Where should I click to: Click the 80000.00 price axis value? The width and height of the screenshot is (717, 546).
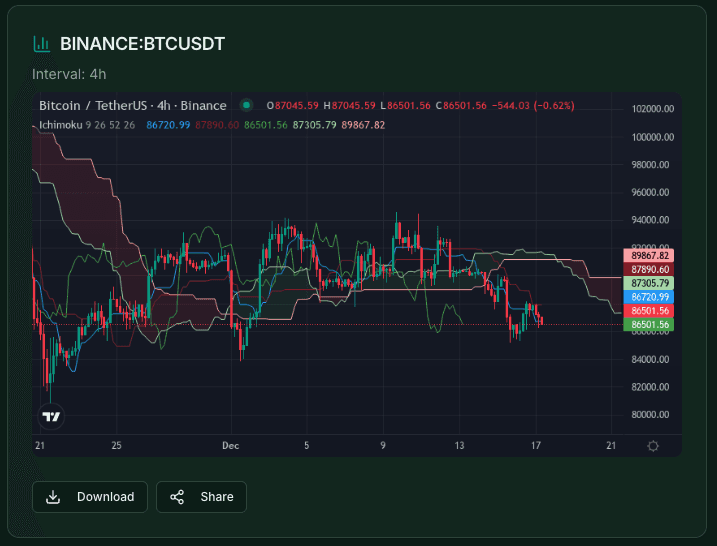pyautogui.click(x=650, y=415)
